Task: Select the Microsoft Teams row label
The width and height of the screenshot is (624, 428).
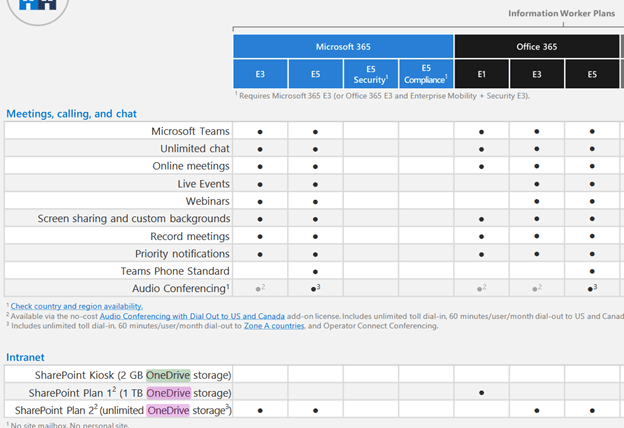Action: (190, 131)
